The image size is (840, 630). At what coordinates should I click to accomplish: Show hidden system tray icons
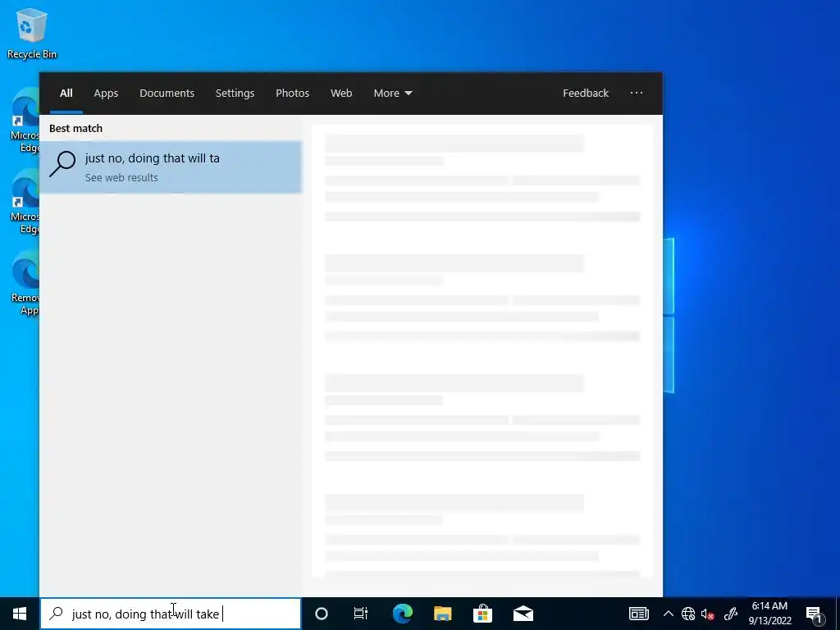[668, 614]
